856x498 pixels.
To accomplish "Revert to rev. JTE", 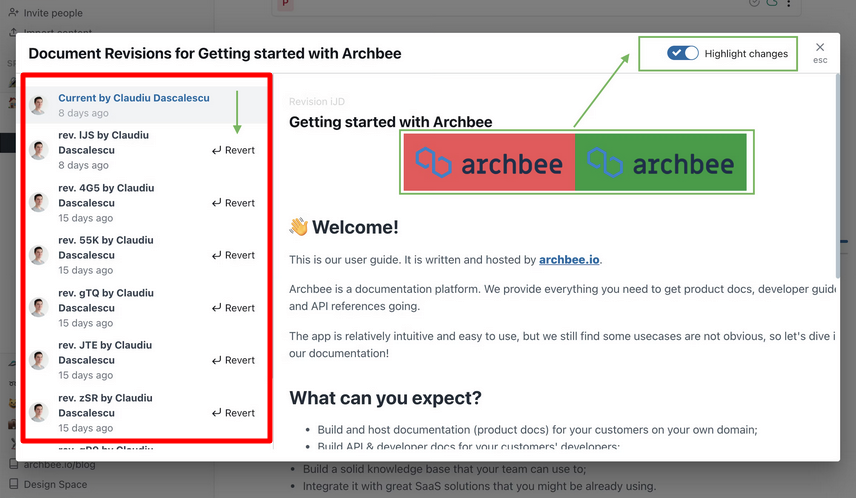I will [233, 360].
